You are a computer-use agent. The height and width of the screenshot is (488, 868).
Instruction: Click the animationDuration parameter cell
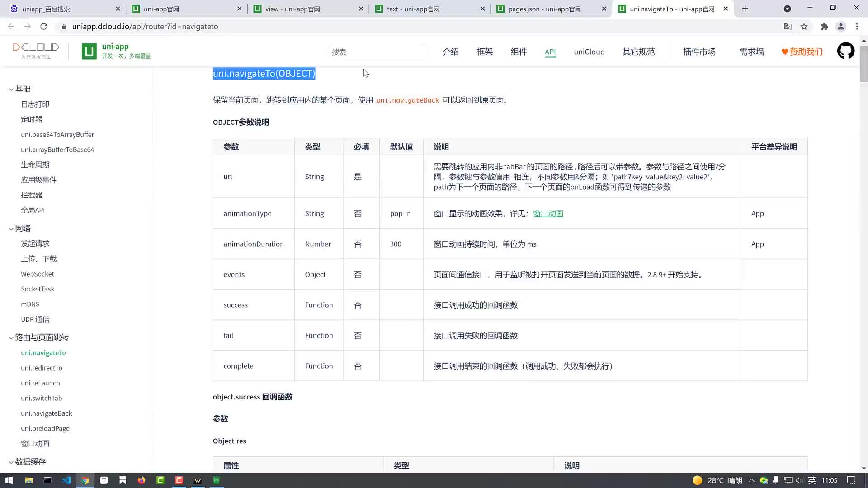point(254,244)
